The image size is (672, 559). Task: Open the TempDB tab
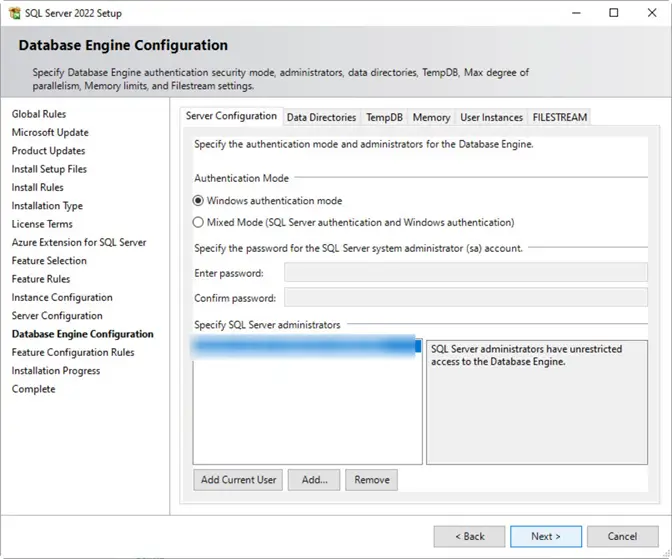(384, 117)
